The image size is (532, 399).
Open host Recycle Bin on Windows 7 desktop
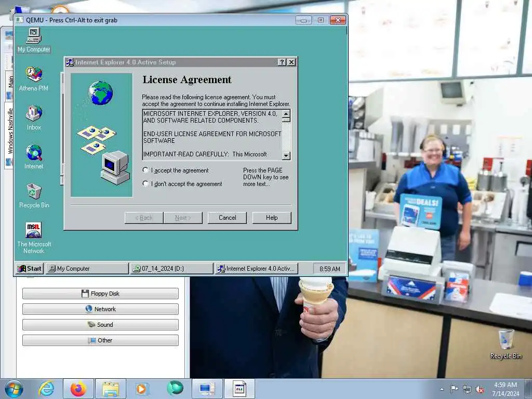click(x=506, y=344)
